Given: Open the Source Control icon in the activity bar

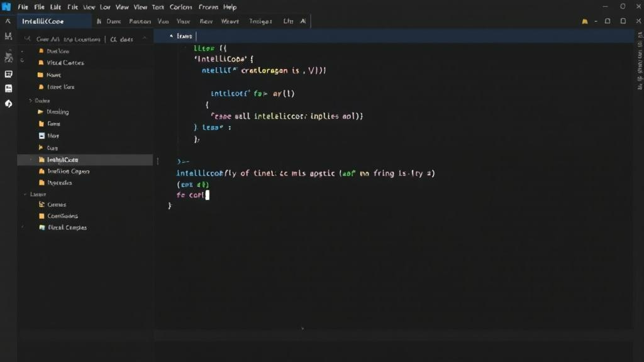Looking at the screenshot, I should pyautogui.click(x=8, y=57).
